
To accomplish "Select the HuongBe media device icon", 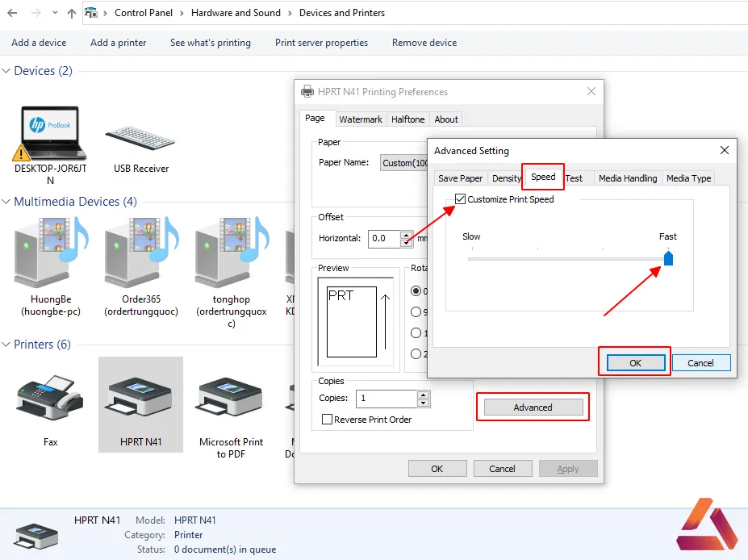I will [x=51, y=253].
